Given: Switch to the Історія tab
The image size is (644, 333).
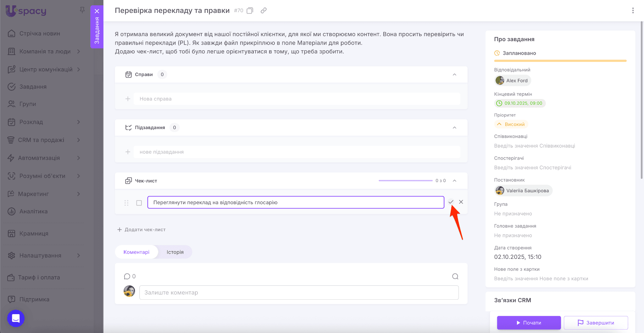Looking at the screenshot, I should point(175,252).
